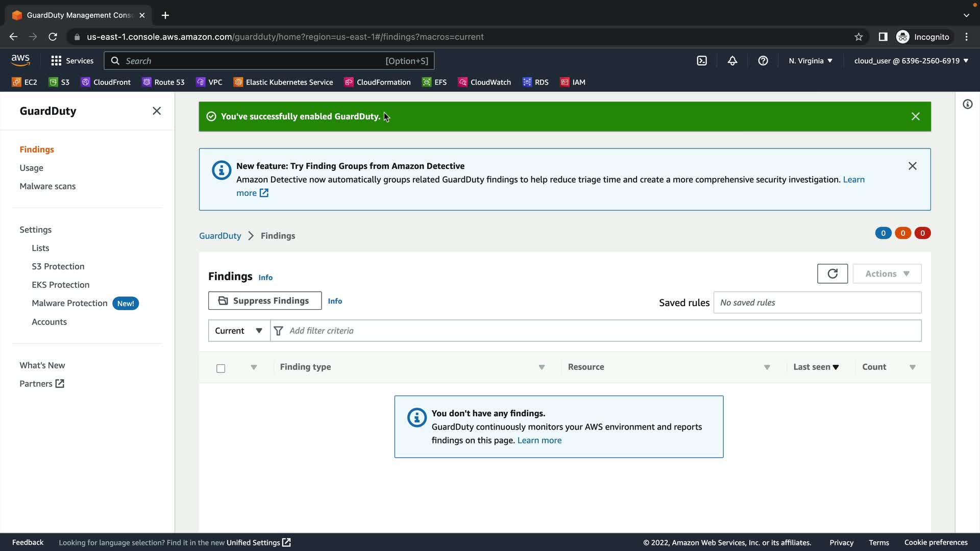Bookmark this page with the star icon
Screen dimensions: 980x551
(859, 37)
